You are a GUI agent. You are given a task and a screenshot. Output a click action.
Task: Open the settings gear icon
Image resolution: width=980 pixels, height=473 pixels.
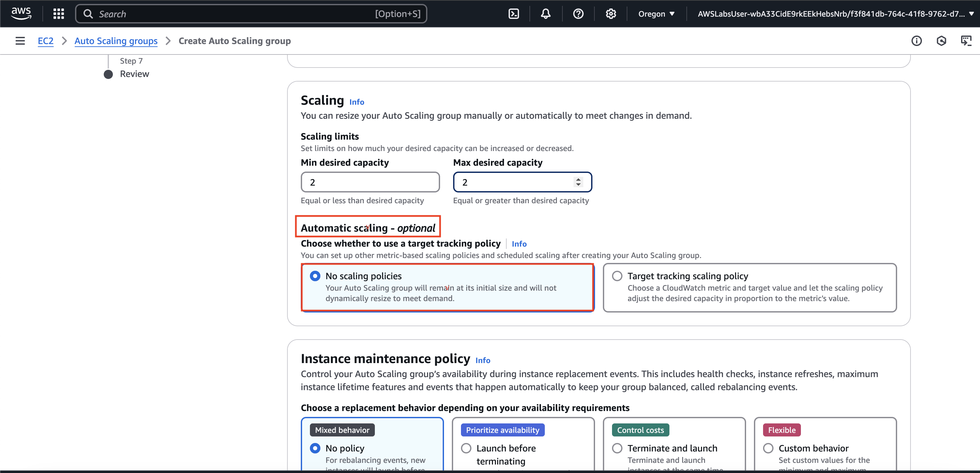point(611,14)
